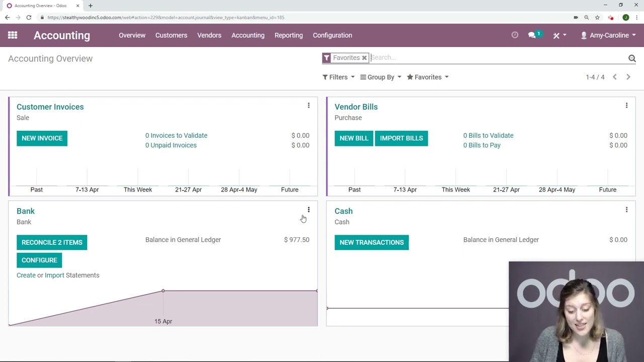Click the browser address bar URL

point(166,17)
